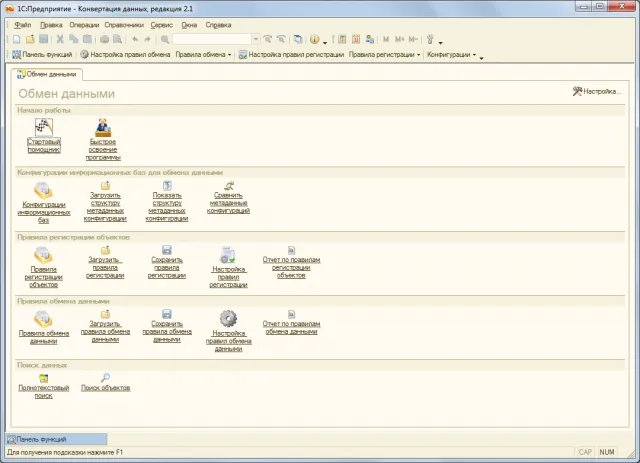Click the New document toolbar icon
640x463 pixels.
[x=17, y=39]
